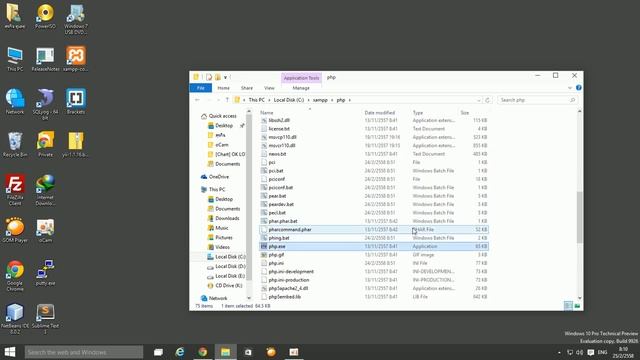The height and width of the screenshot is (360, 640).
Task: Sort files by the Date modified column
Action: [380, 113]
